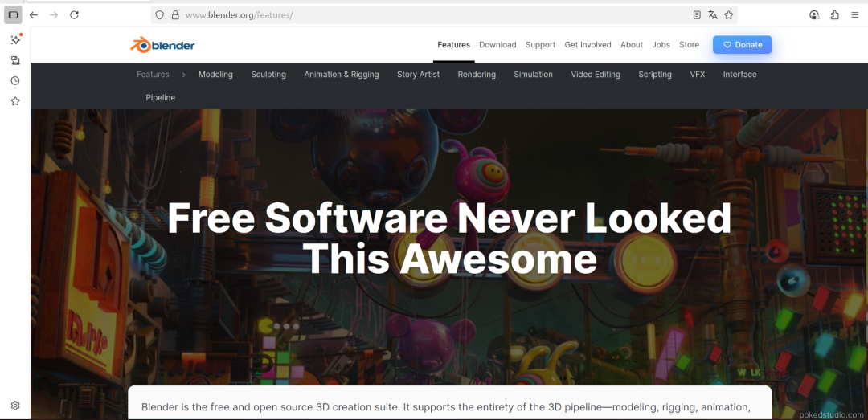868x420 pixels.
Task: Open the history clock sidebar icon
Action: pyautogui.click(x=15, y=81)
